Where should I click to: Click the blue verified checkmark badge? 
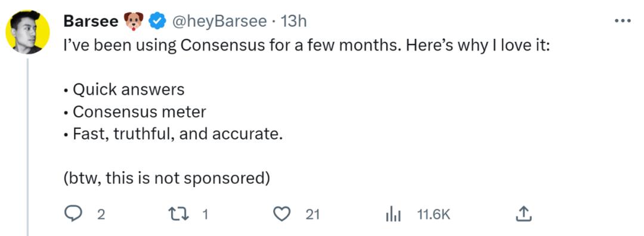157,21
